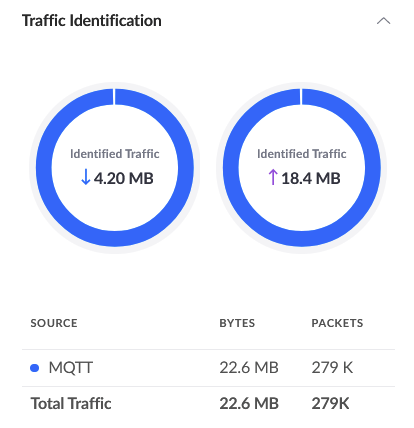The height and width of the screenshot is (428, 414).
Task: Click the Traffic Identification section title
Action: coord(92,21)
